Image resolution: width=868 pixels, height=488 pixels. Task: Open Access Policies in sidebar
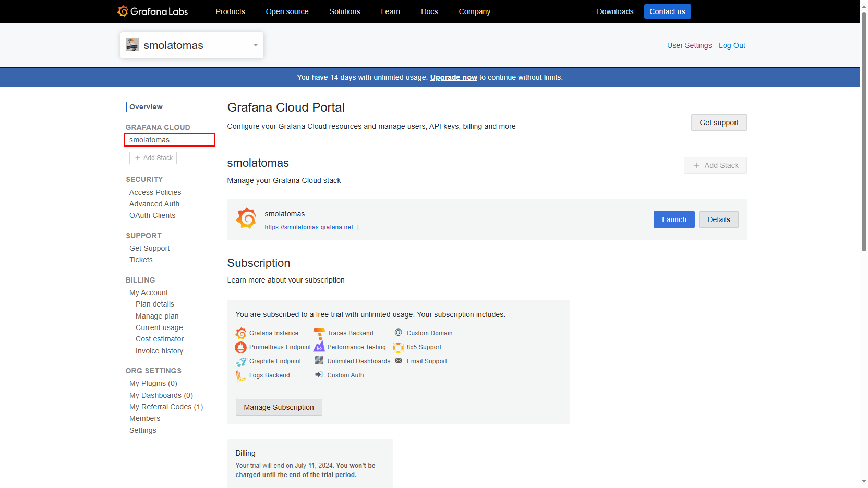(x=155, y=192)
